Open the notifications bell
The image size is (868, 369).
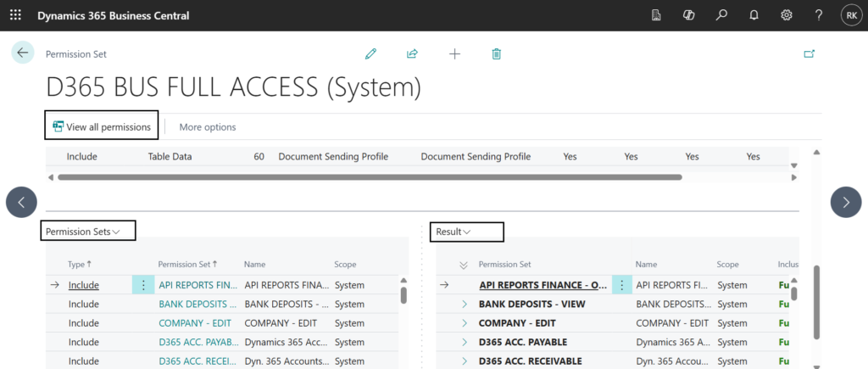(x=754, y=15)
